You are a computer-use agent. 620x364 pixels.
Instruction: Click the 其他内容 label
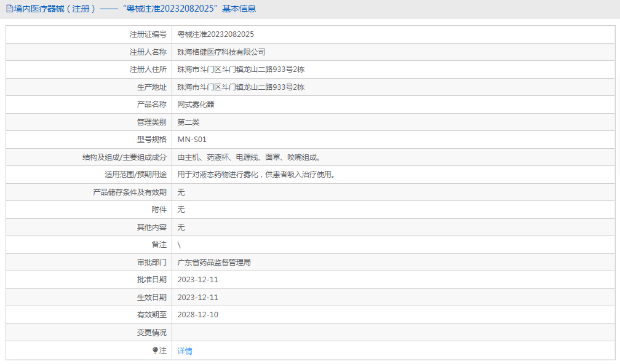pos(152,228)
